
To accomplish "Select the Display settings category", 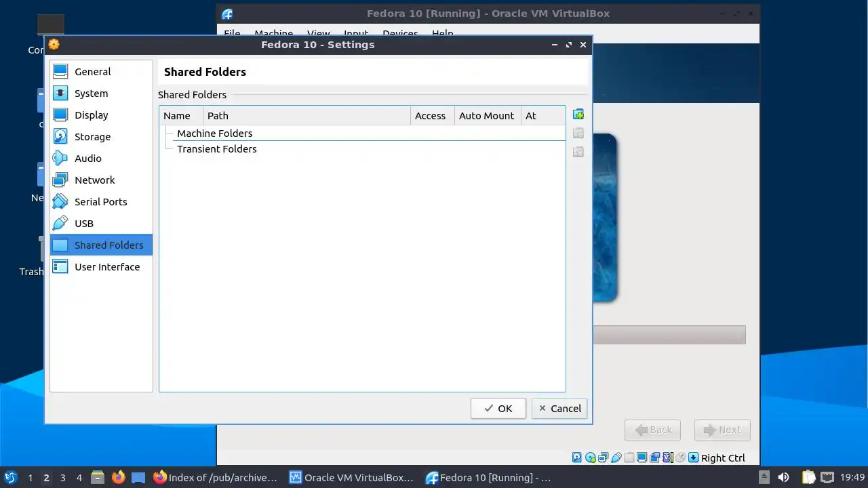I will [x=102, y=115].
